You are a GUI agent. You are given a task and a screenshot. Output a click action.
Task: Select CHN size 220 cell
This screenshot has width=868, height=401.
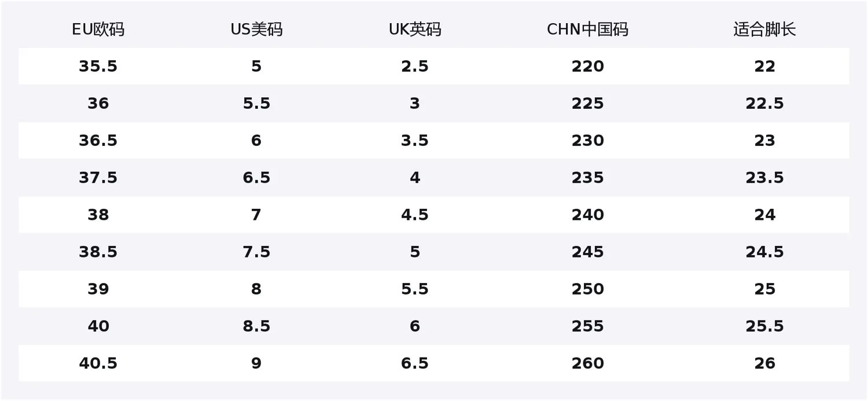coord(587,67)
